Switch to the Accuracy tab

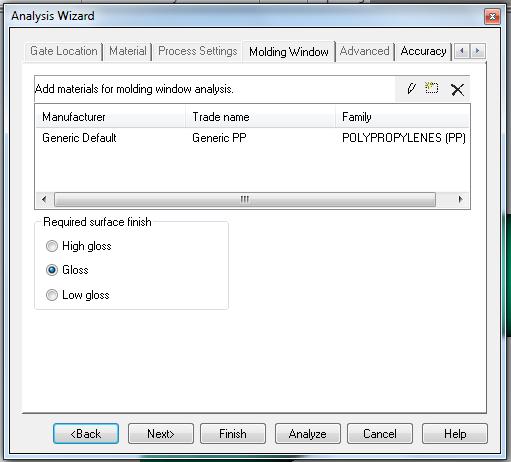point(423,51)
